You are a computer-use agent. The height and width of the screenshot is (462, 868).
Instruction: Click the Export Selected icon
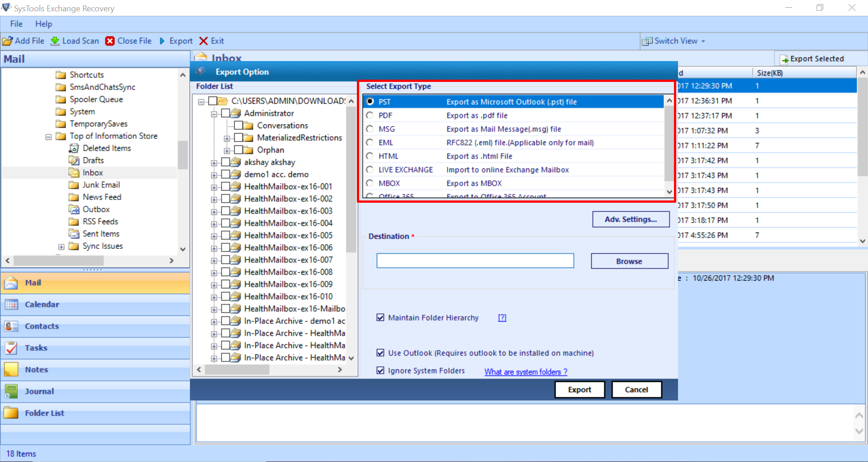pyautogui.click(x=784, y=59)
